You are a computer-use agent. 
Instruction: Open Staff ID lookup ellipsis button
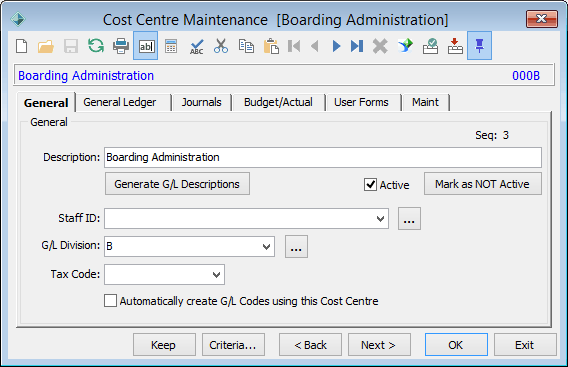[x=409, y=218]
